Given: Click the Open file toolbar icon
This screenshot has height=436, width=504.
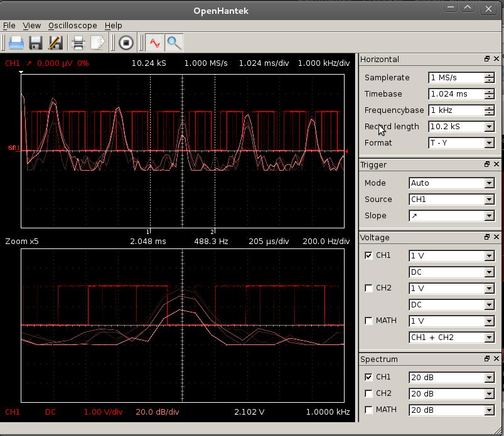Looking at the screenshot, I should (16, 43).
